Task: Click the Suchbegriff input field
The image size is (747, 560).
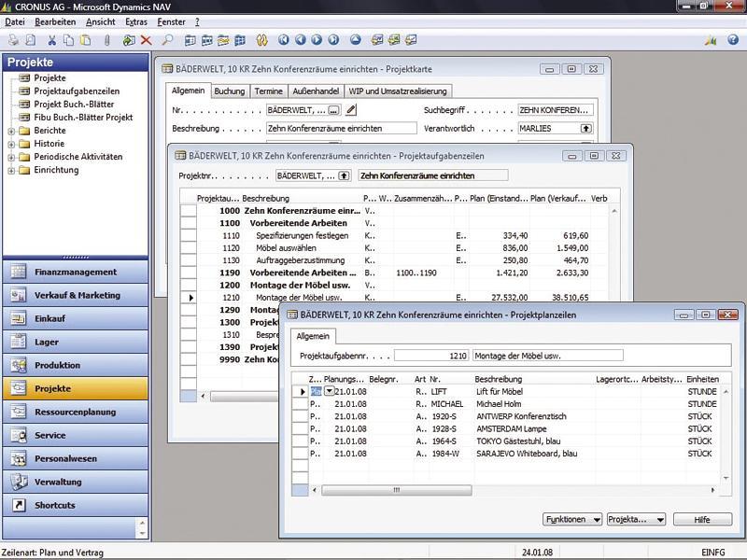Action: tap(556, 110)
